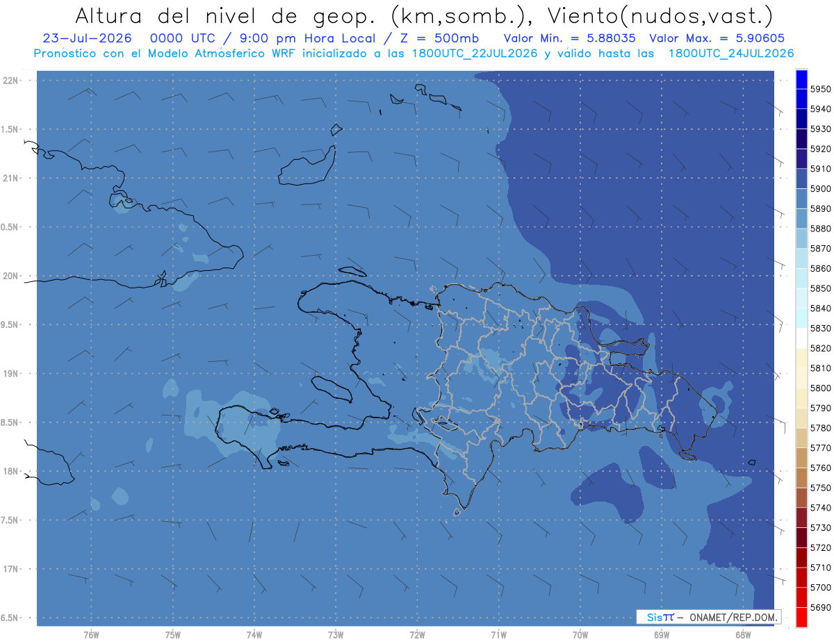Screen dimensions: 834x644
Task: Click the 73W longitude label
Action: [x=336, y=634]
